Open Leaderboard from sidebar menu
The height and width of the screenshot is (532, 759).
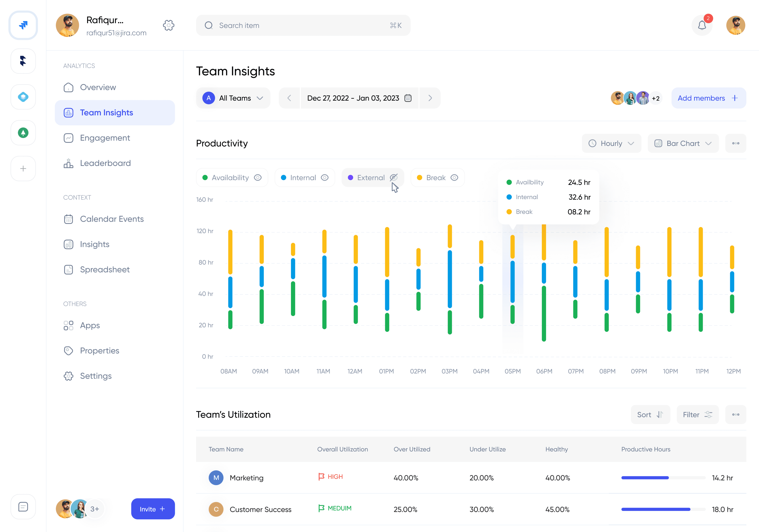point(105,163)
